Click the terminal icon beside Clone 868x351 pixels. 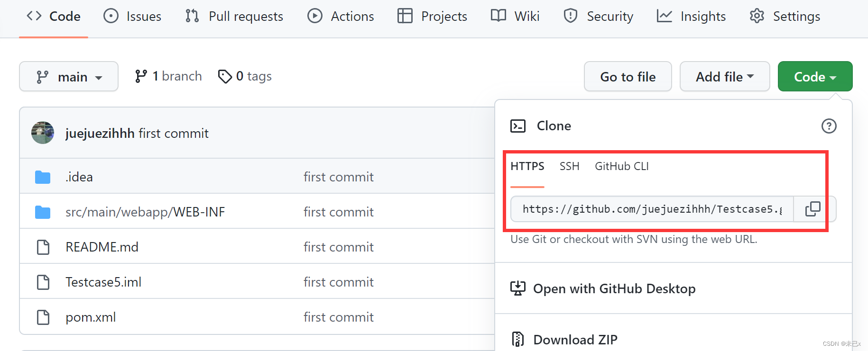(518, 126)
